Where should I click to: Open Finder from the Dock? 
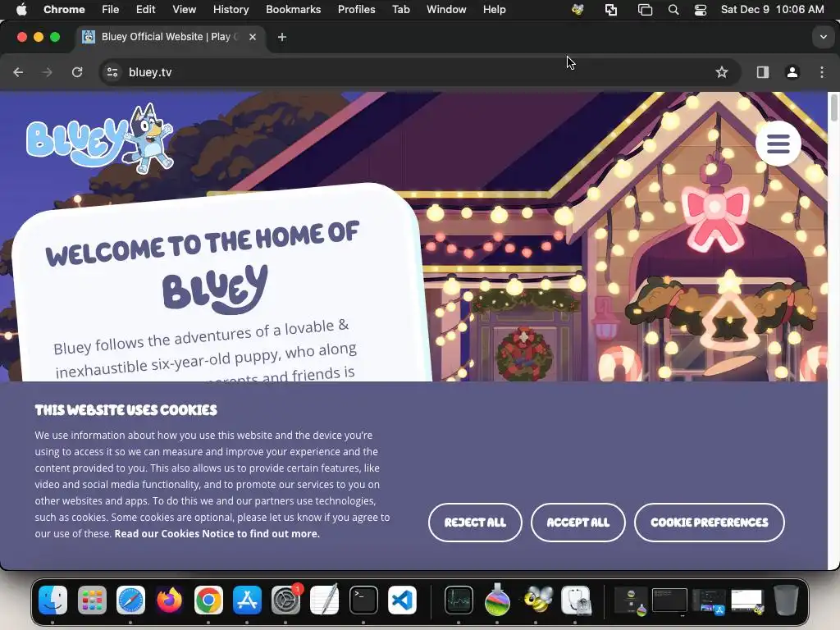pyautogui.click(x=53, y=600)
